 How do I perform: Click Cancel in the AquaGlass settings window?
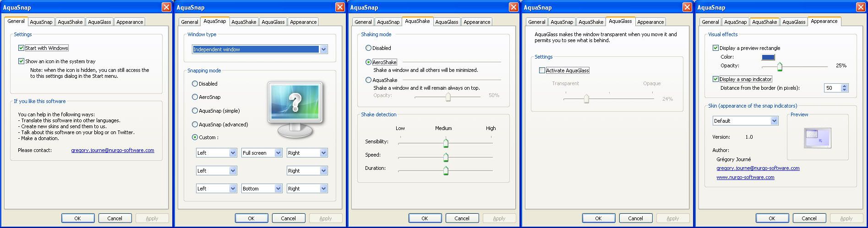click(x=636, y=218)
